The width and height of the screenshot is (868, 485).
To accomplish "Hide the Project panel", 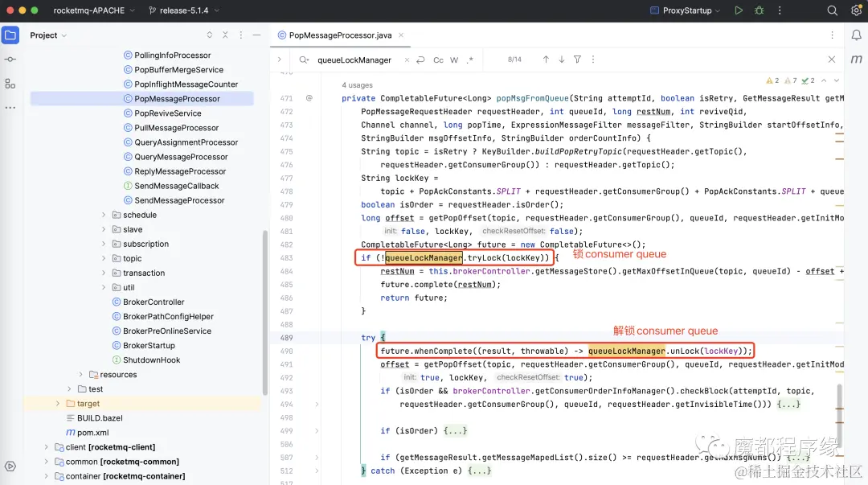I will (257, 35).
